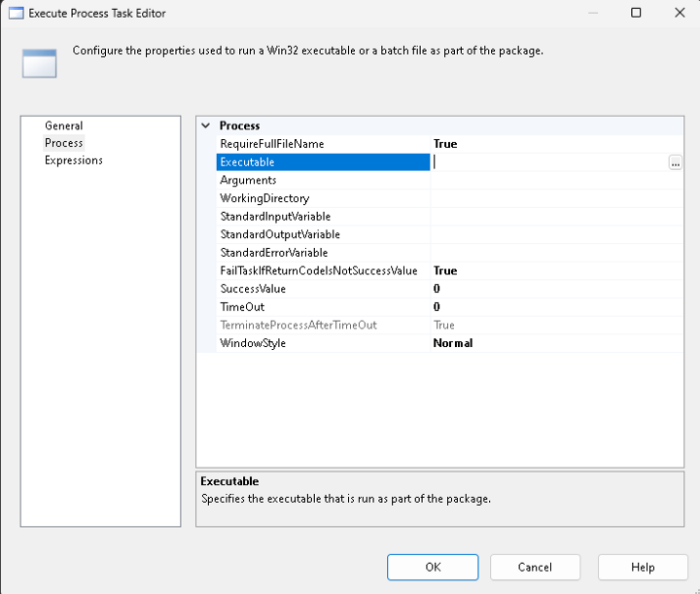Select the RequireFullFileName True value

coord(445,144)
